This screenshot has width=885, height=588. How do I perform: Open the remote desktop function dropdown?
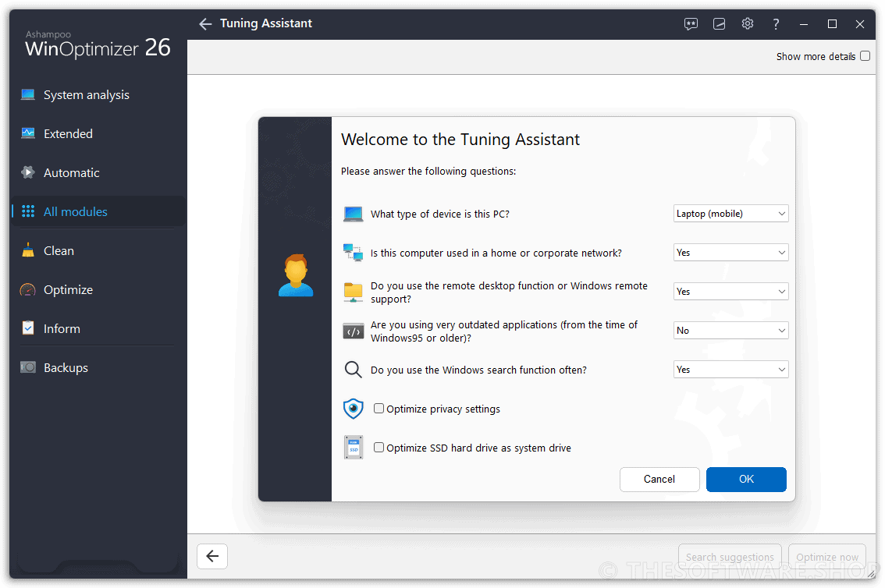[x=730, y=292]
